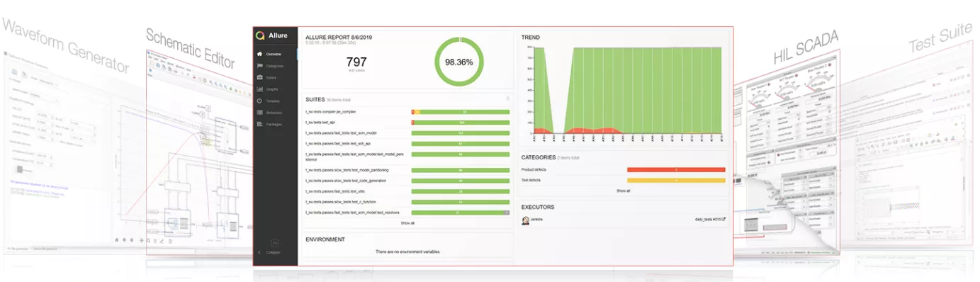This screenshot has width=980, height=282.
Task: Click the Jenkins executor avatar
Action: pos(526,220)
